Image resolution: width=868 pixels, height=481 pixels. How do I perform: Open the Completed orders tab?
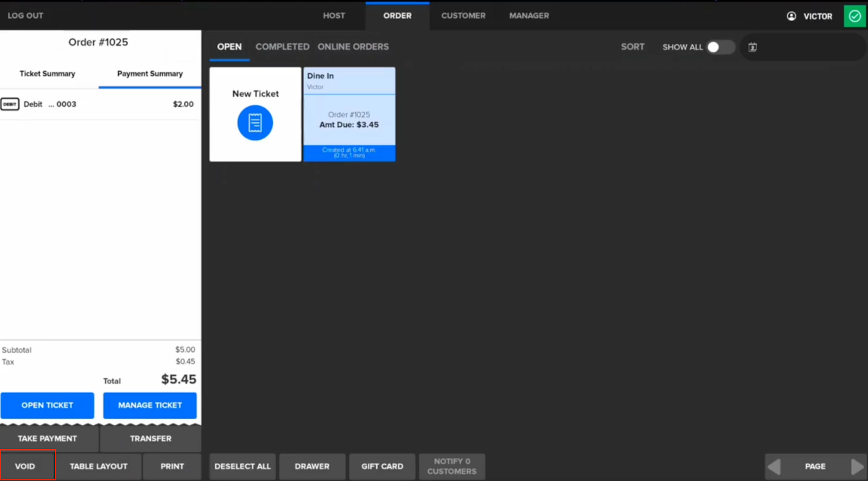coord(282,47)
